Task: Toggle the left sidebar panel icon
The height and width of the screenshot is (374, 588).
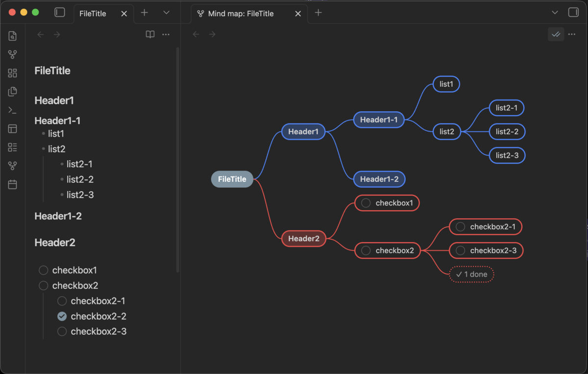Action: 60,13
